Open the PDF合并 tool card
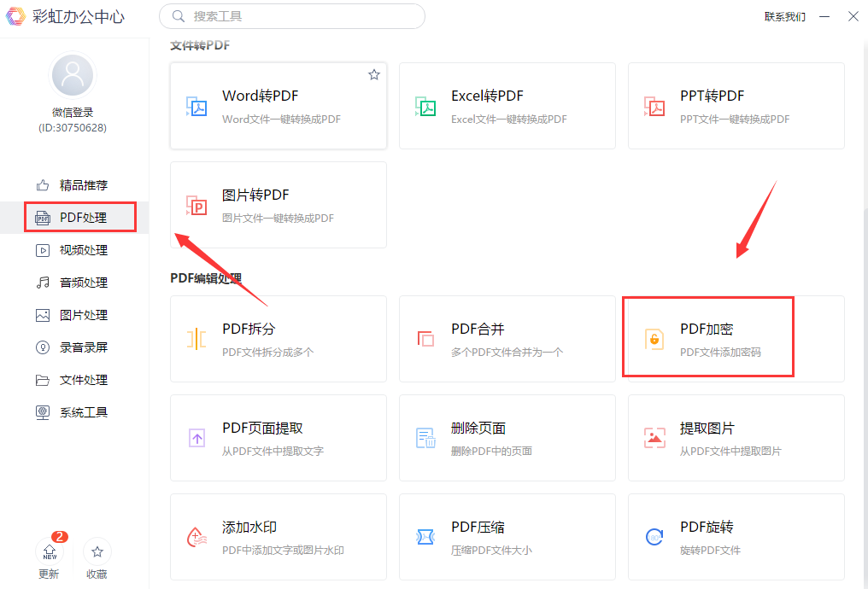The width and height of the screenshot is (868, 589). (x=507, y=339)
